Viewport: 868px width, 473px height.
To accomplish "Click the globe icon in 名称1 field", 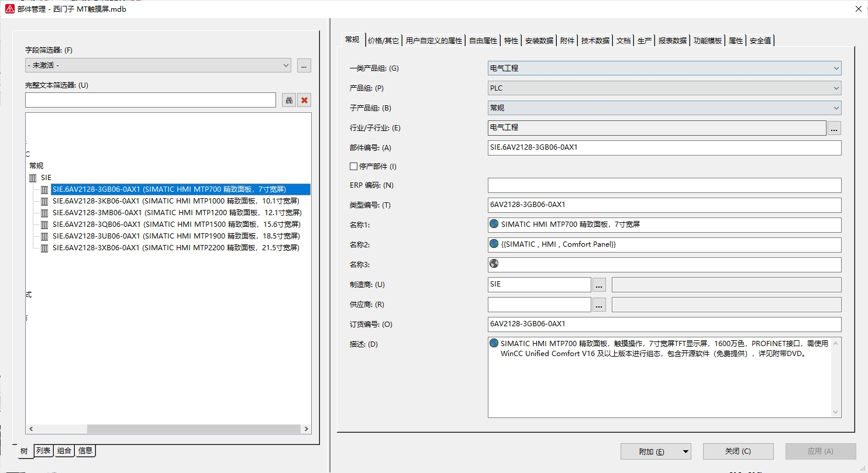I will tap(494, 224).
